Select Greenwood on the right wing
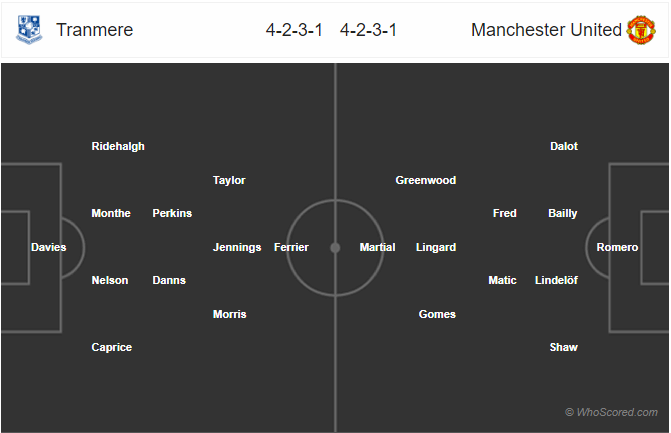The height and width of the screenshot is (433, 671). (x=426, y=180)
